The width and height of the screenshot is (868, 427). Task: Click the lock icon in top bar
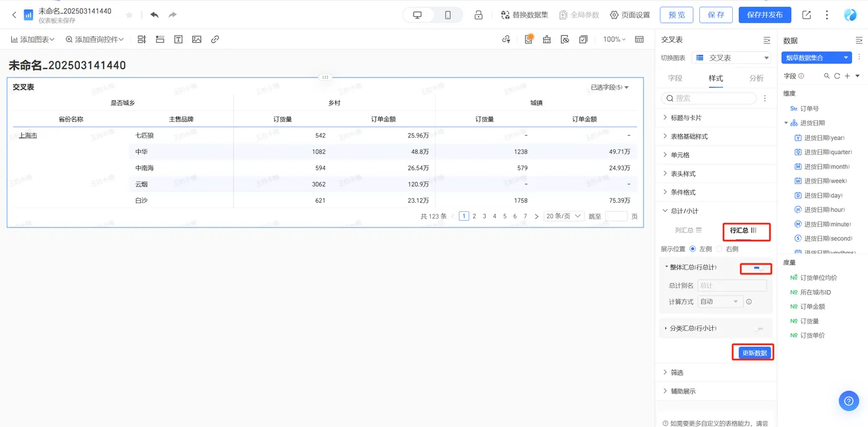pos(478,15)
